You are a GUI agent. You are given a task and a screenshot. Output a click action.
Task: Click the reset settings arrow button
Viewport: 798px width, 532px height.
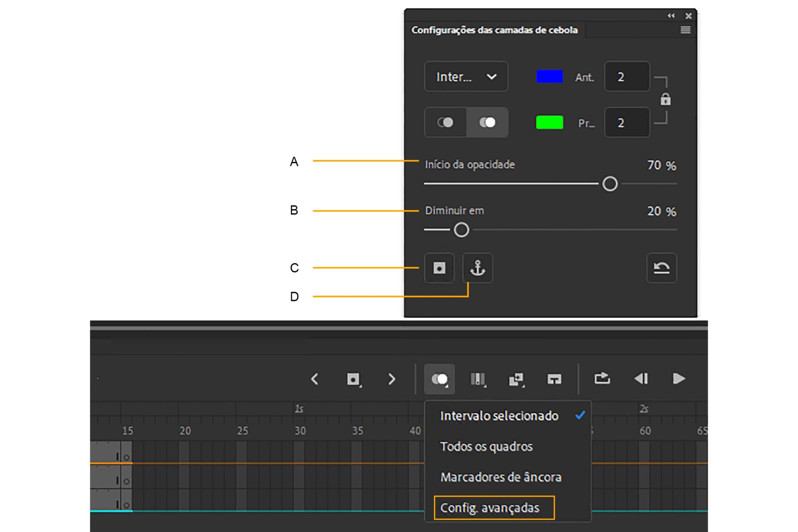(x=661, y=268)
